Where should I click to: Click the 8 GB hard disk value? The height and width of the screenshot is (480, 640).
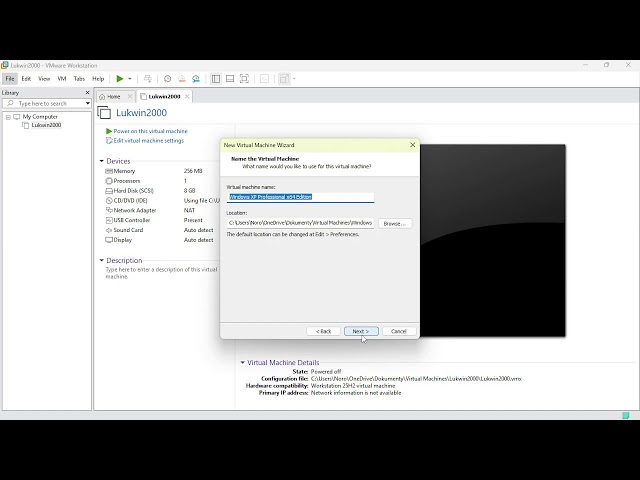coord(189,191)
